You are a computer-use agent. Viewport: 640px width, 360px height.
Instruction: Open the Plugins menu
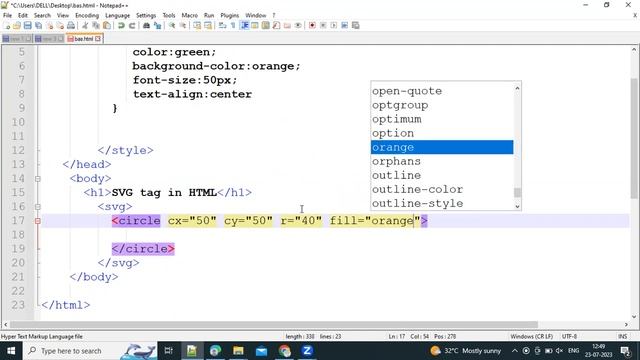[x=230, y=16]
